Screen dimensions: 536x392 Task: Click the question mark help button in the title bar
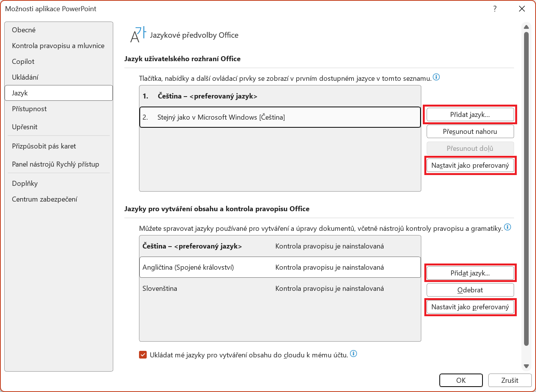coord(495,9)
